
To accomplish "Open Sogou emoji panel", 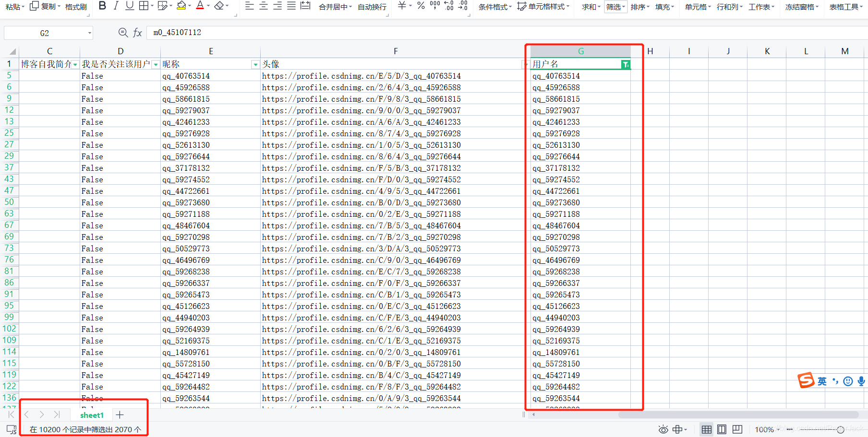I will 848,381.
